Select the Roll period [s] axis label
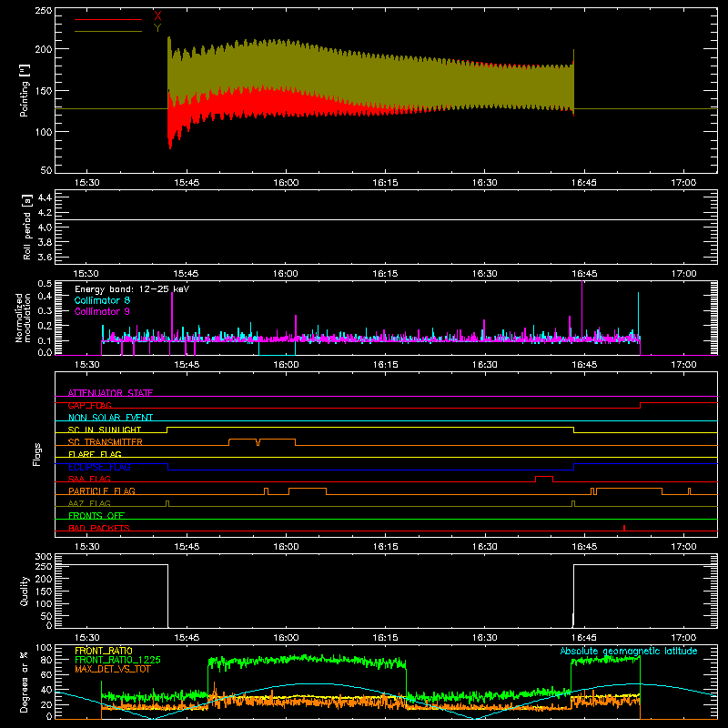728x728 pixels. [x=27, y=227]
